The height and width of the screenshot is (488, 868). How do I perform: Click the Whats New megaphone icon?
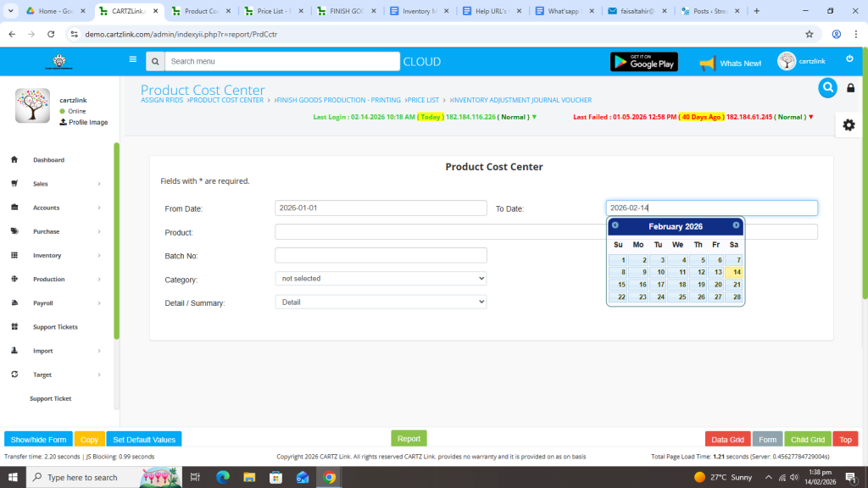tap(707, 63)
